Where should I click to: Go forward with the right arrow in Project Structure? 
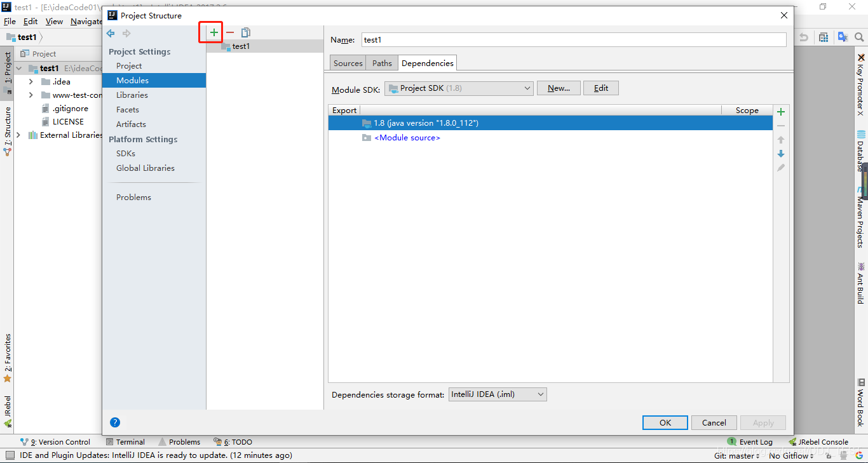pyautogui.click(x=126, y=33)
